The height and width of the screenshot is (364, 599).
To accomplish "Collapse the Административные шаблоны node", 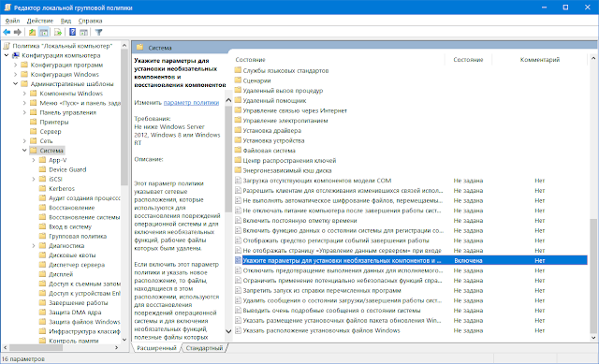I will tap(15, 83).
